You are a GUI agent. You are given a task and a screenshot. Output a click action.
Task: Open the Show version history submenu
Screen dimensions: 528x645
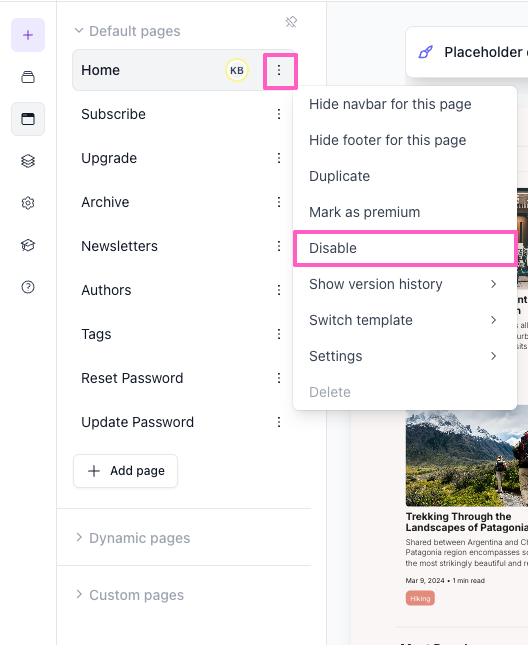click(405, 284)
